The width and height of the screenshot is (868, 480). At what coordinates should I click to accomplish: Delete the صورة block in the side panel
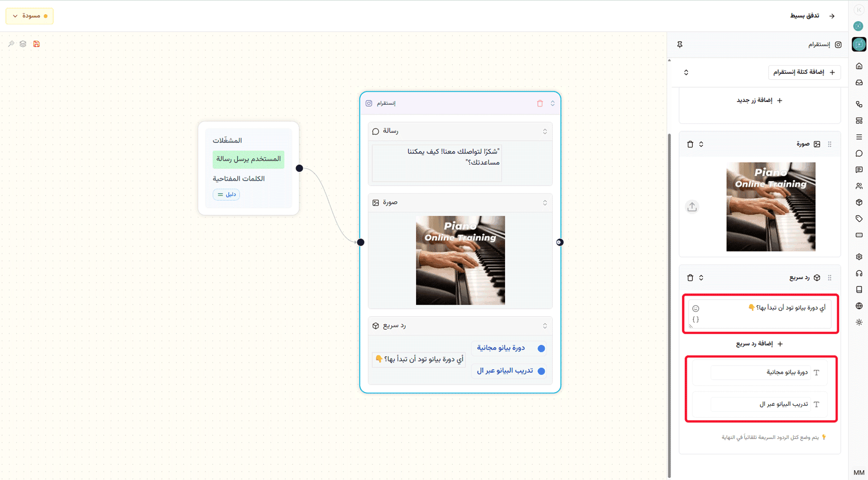coord(690,144)
